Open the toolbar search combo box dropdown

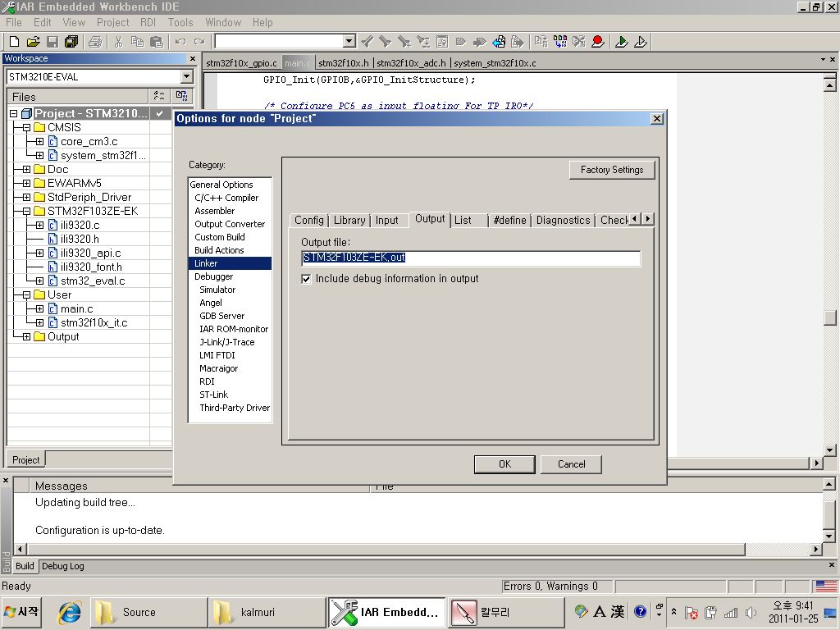[x=349, y=41]
